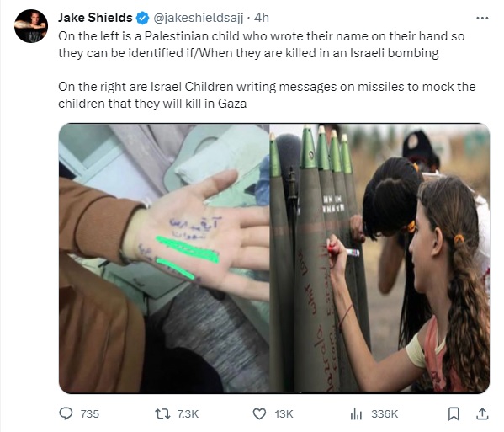This screenshot has width=504, height=432.
Task: Click the 336K views count
Action: click(x=385, y=413)
